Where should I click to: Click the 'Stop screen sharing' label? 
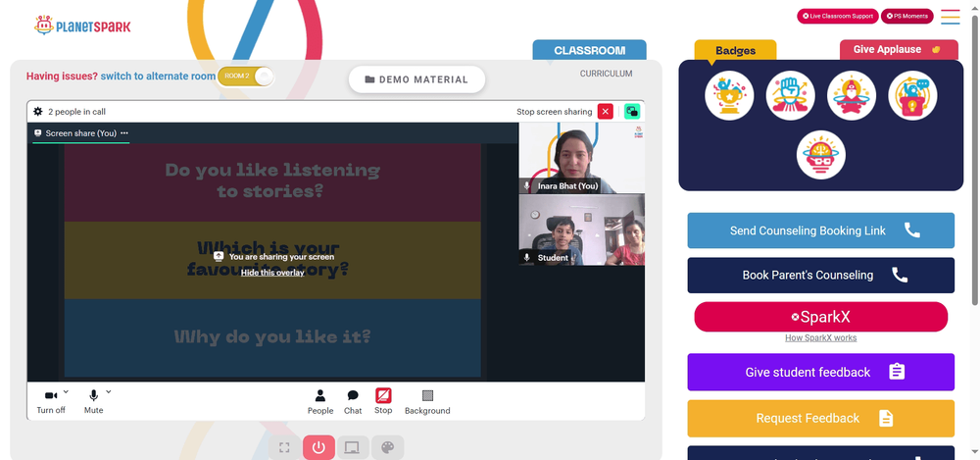554,112
